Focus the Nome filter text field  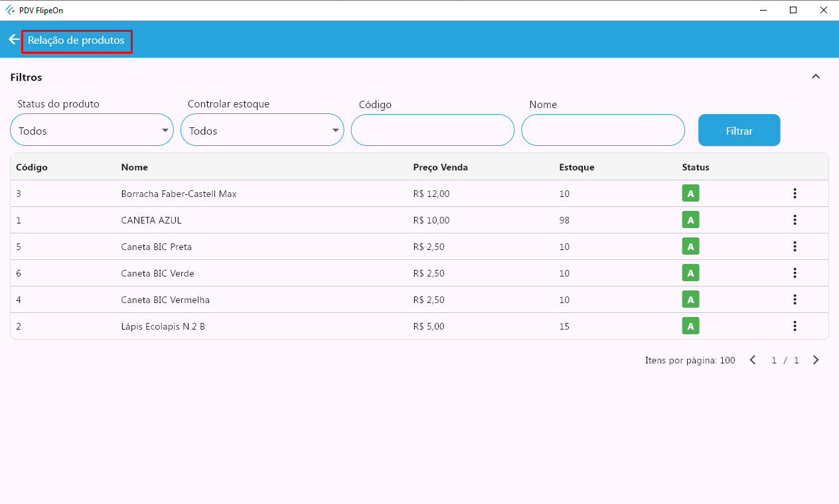pyautogui.click(x=603, y=131)
